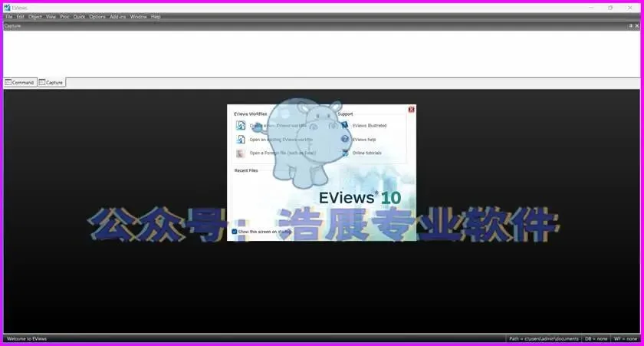Close the Capture panel with its X icon

click(637, 26)
